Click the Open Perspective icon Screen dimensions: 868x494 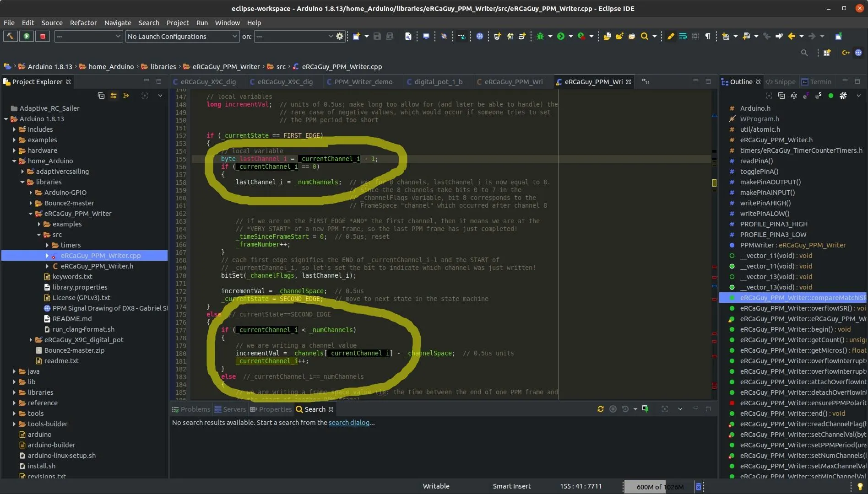[x=827, y=53]
